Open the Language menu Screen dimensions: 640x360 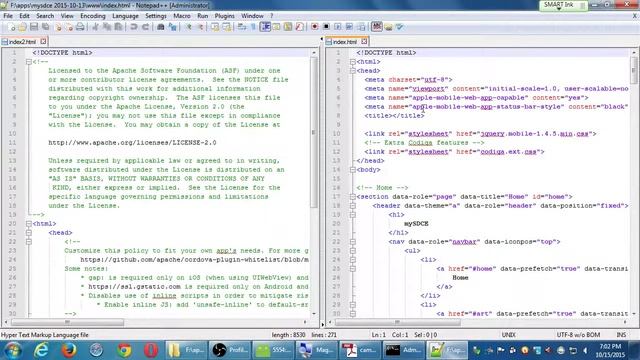[125, 16]
